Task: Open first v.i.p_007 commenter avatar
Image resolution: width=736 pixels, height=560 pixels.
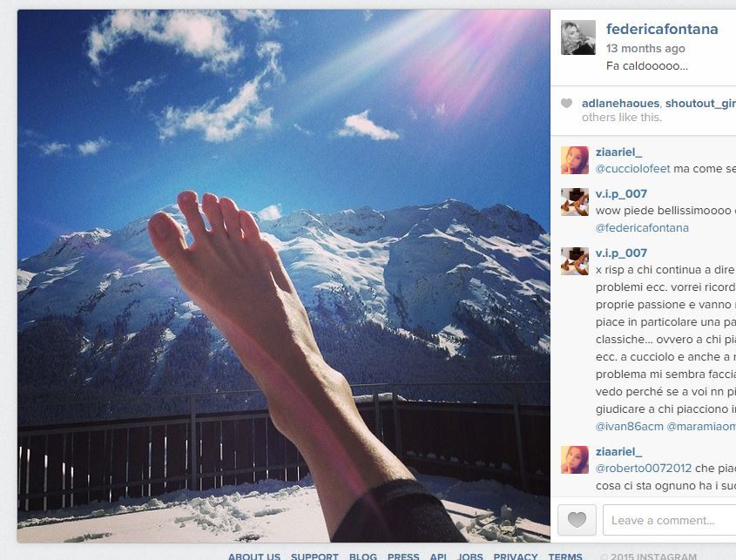Action: point(575,202)
